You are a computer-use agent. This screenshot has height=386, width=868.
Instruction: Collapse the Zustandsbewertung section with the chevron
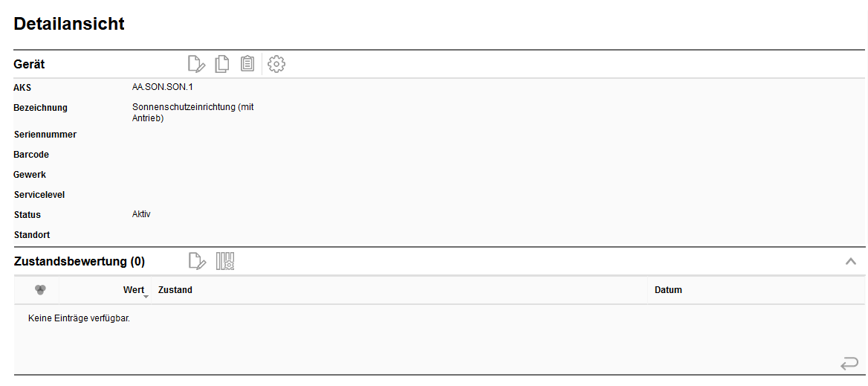click(x=851, y=261)
